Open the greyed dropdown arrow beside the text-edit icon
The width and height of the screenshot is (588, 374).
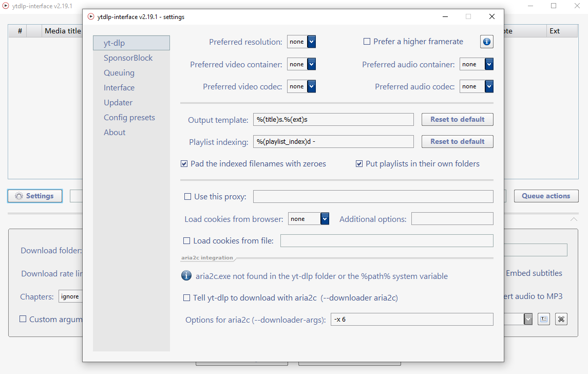coord(528,319)
